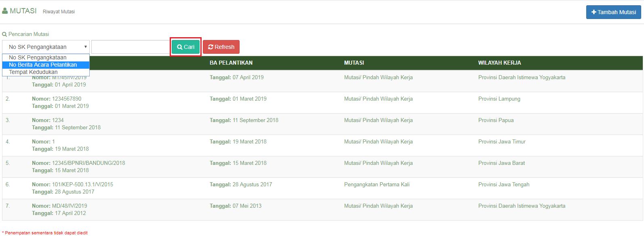Click the BA PELANTIKAN column header
The height and width of the screenshot is (236, 644).
[231, 63]
